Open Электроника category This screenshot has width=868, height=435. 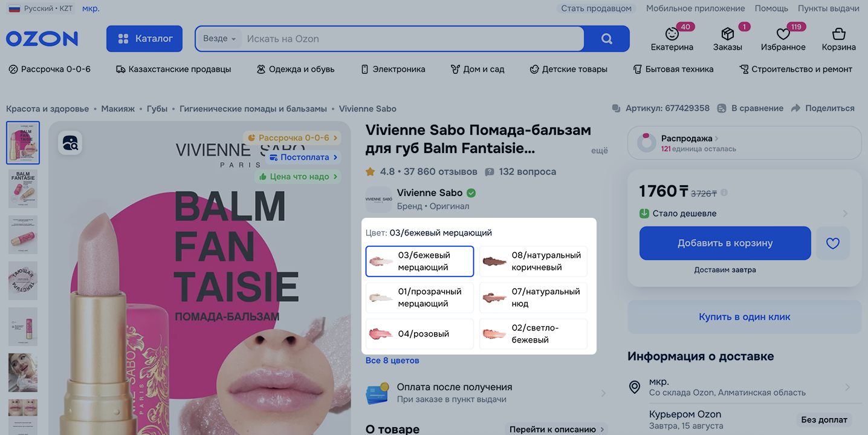pos(393,69)
